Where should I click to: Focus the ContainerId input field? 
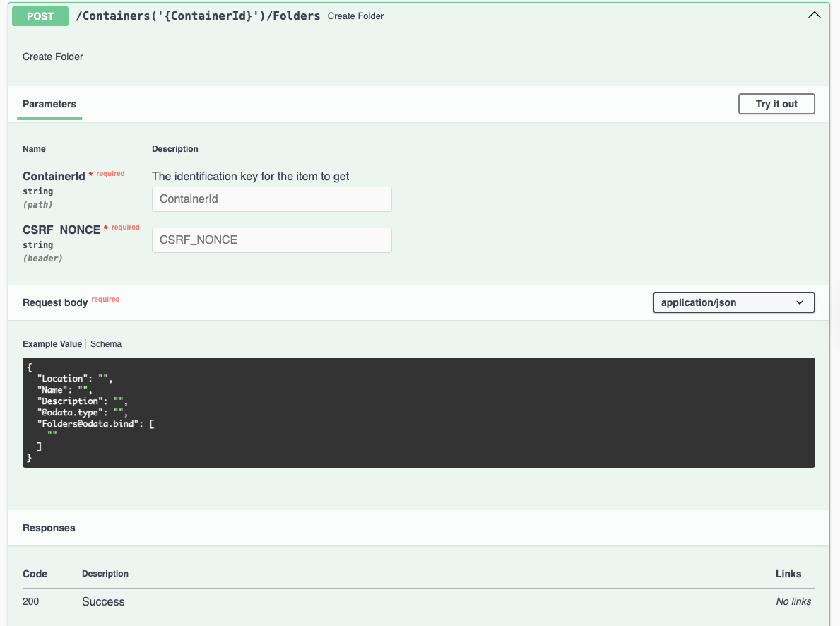pos(271,199)
